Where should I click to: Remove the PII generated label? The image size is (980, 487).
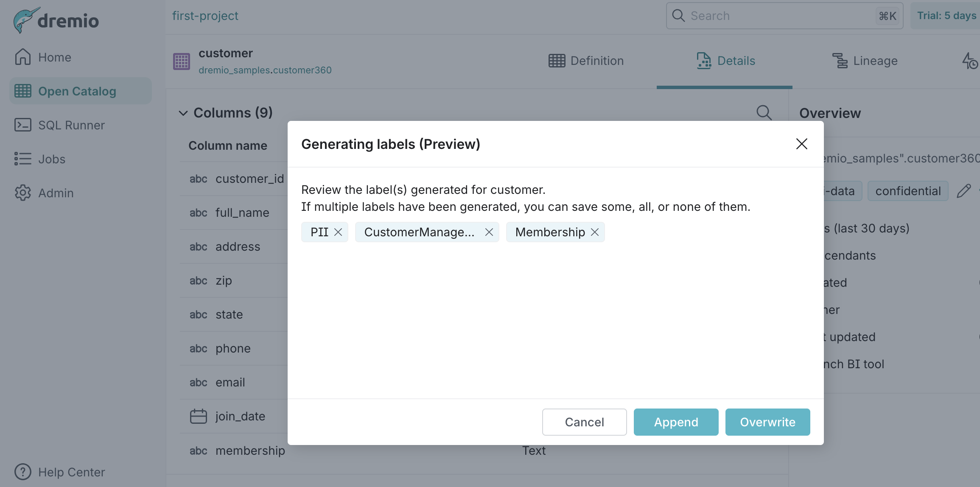(338, 232)
